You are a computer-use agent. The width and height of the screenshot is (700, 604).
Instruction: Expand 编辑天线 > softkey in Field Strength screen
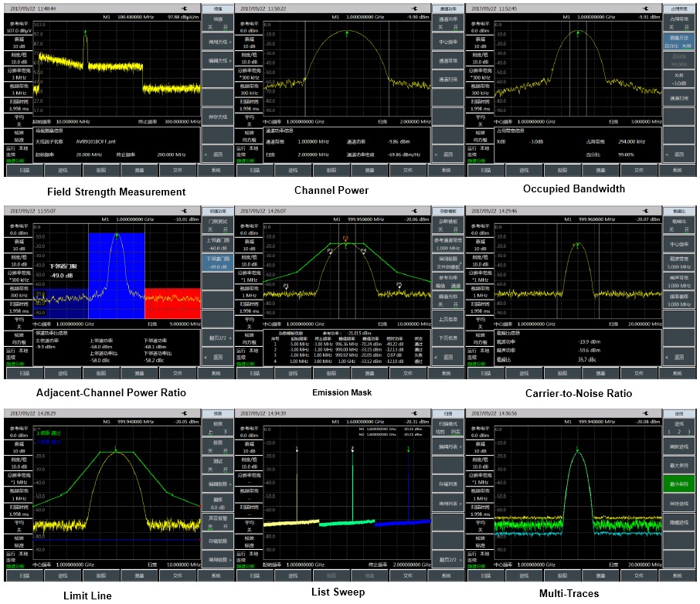(218, 60)
